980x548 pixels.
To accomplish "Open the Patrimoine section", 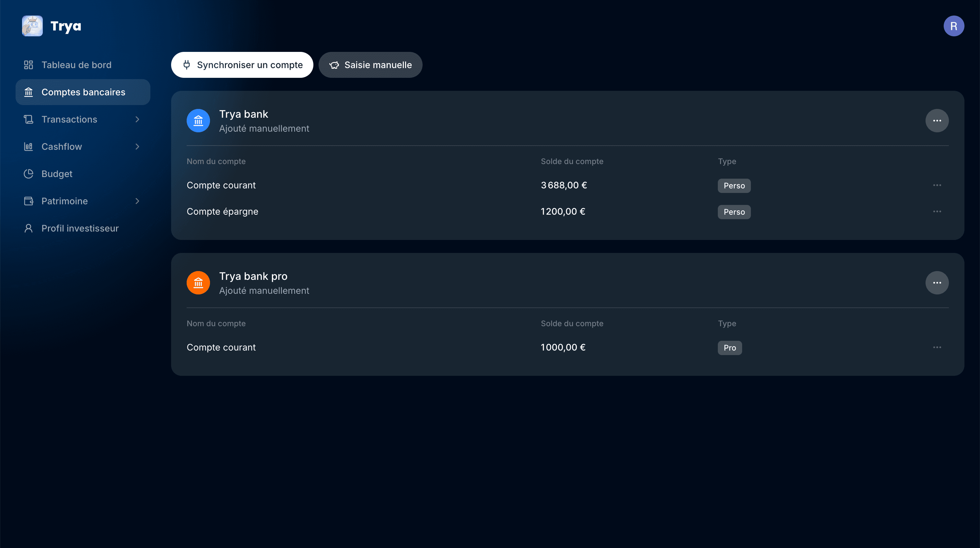I will [x=83, y=201].
